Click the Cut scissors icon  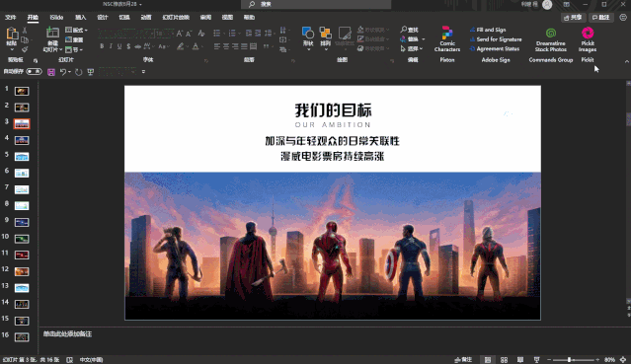25,31
